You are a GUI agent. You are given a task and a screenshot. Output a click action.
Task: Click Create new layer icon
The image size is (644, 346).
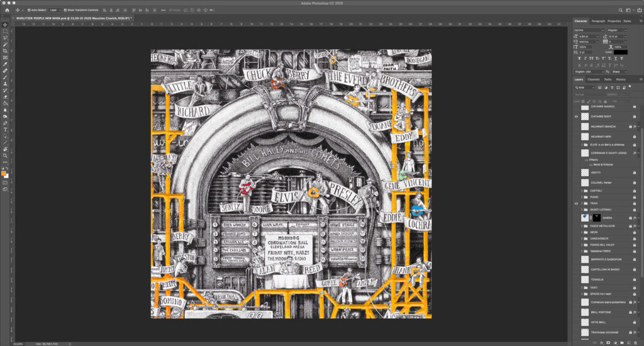pos(628,343)
